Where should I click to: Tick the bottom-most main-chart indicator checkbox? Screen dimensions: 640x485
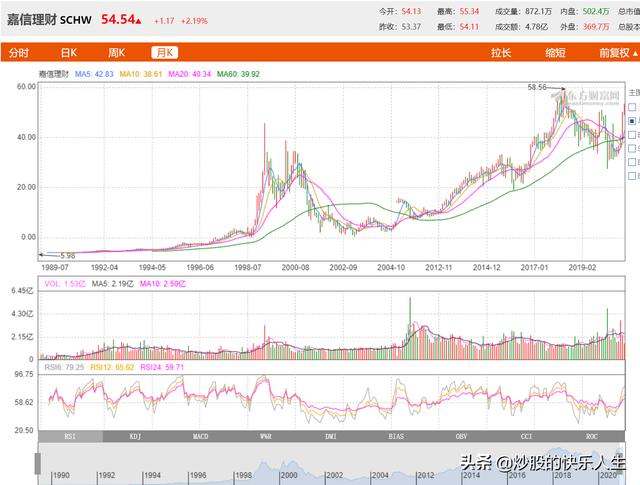[632, 176]
